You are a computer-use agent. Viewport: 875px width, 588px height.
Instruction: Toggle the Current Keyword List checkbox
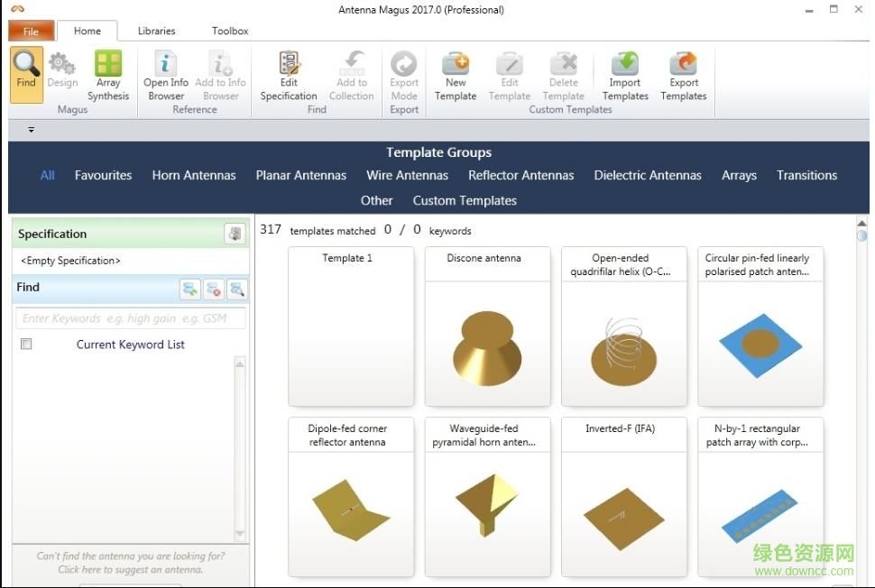coord(26,345)
